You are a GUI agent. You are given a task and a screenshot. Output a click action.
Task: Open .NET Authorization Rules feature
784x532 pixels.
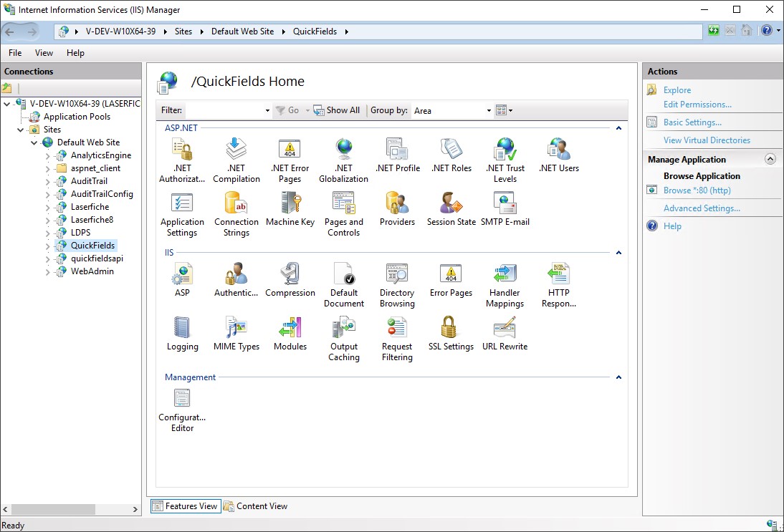pos(182,160)
